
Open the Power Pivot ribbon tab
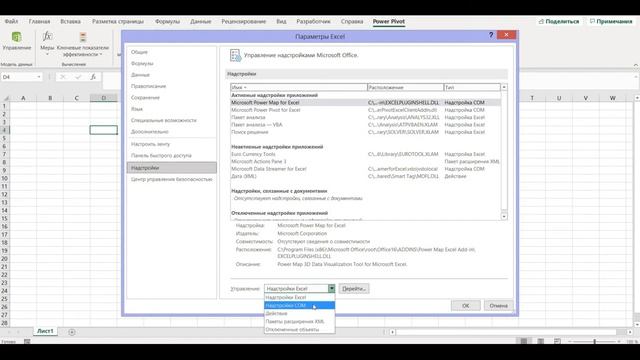389,21
